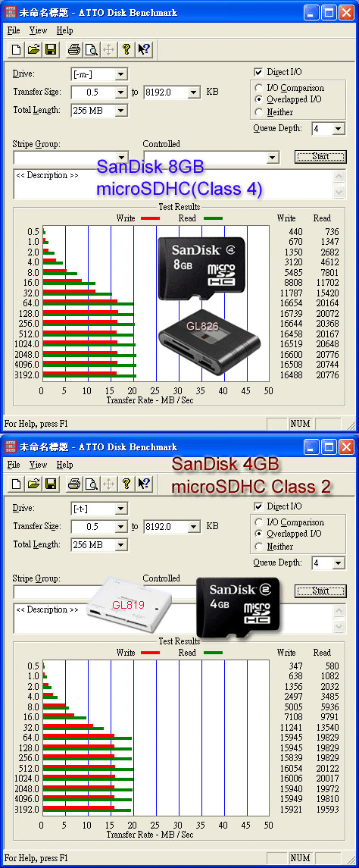Select Overlapped I/O radio in [-t-] drive window
Image resolution: width=359 pixels, height=868 pixels.
[258, 534]
